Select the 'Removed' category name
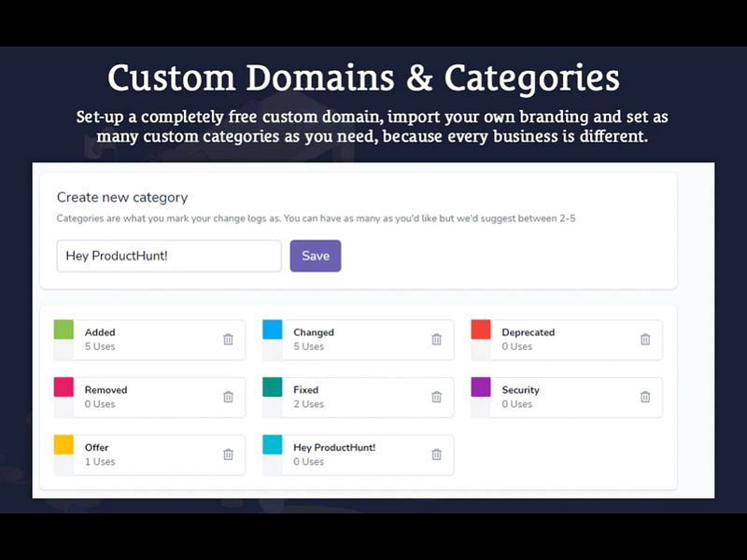The image size is (747, 560). [106, 390]
